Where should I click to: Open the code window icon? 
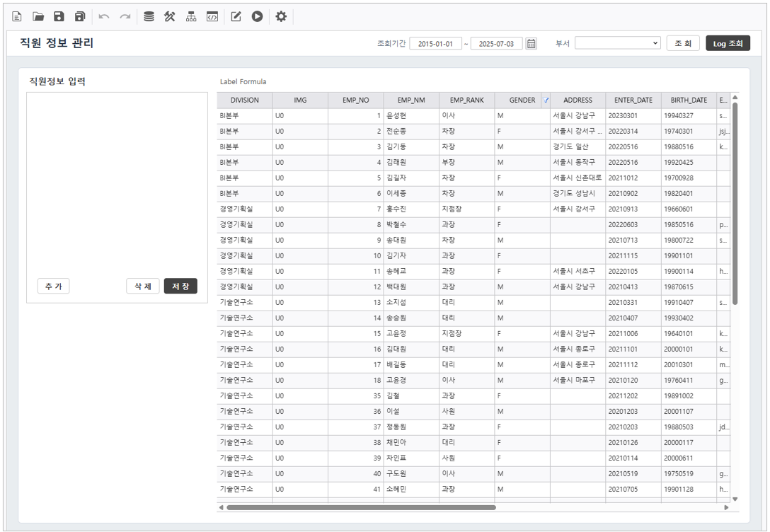[212, 16]
